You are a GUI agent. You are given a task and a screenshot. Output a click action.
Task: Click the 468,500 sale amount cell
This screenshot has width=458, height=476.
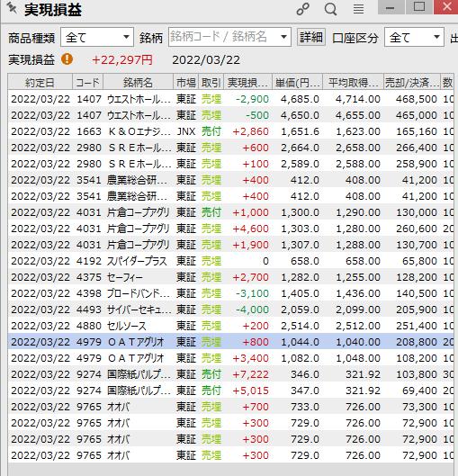[416, 99]
